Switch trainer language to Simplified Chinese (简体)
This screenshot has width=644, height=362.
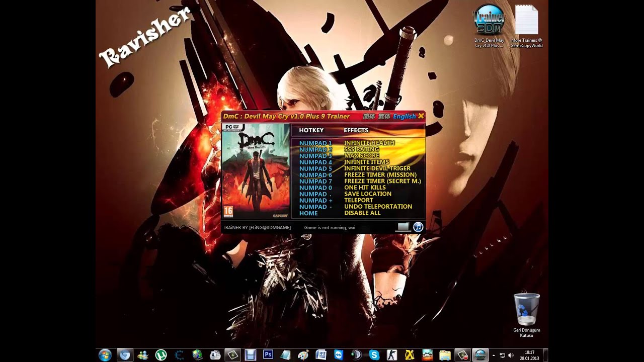[369, 116]
